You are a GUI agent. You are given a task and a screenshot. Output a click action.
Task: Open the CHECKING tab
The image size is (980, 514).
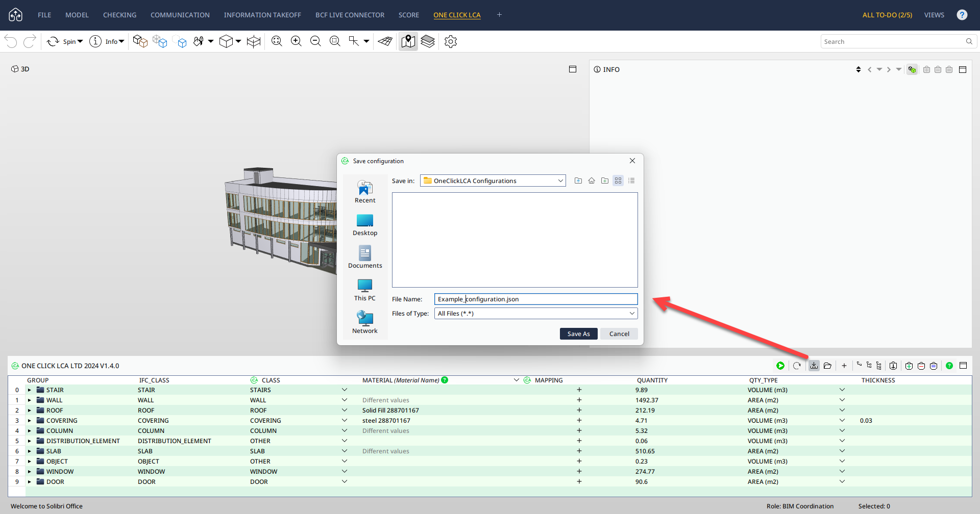pos(119,15)
